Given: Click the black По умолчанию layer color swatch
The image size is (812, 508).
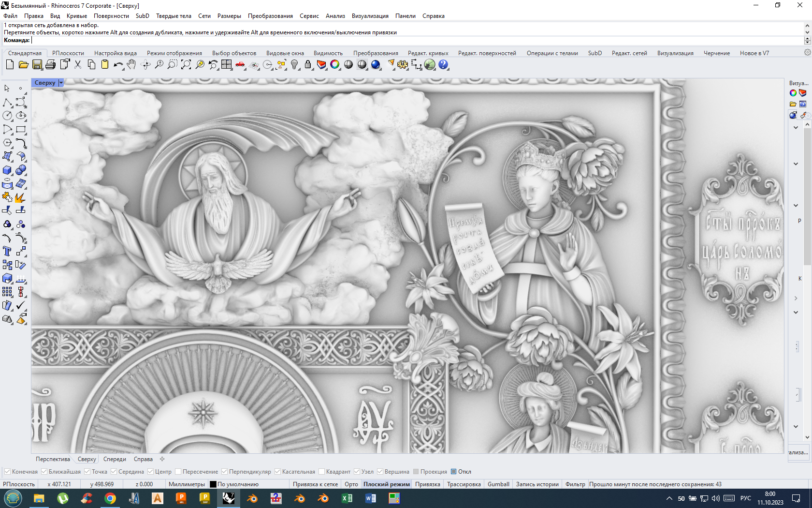Looking at the screenshot, I should [x=213, y=484].
